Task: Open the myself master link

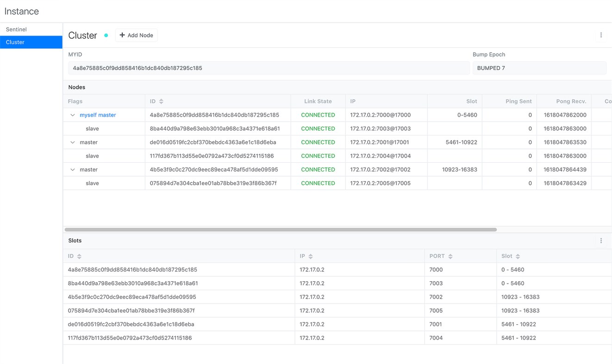Action: coord(98,115)
